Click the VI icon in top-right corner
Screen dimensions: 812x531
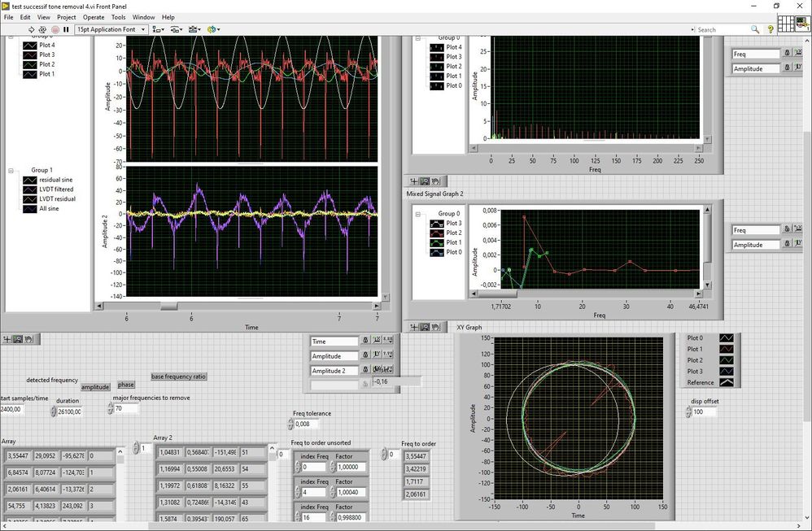(x=803, y=24)
